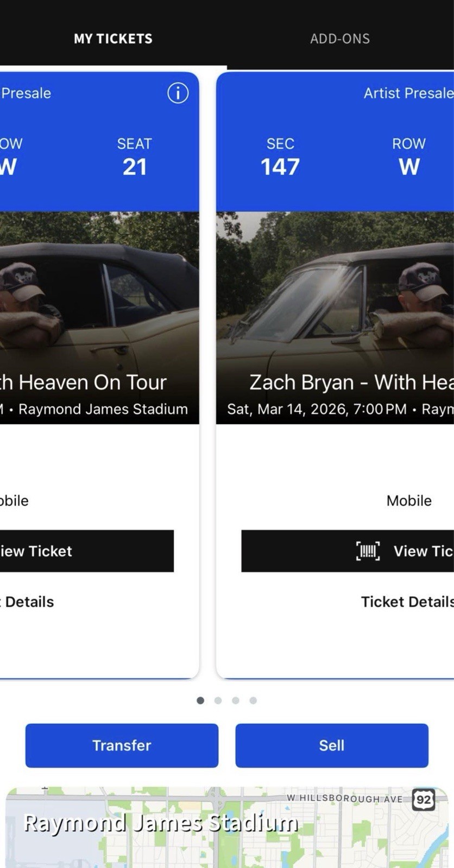
Task: Switch to the MY TICKETS tab
Action: [x=113, y=39]
